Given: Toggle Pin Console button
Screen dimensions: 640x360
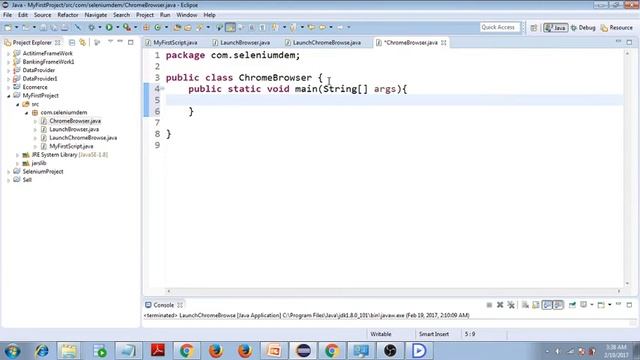Looking at the screenshot, I should coord(572,305).
